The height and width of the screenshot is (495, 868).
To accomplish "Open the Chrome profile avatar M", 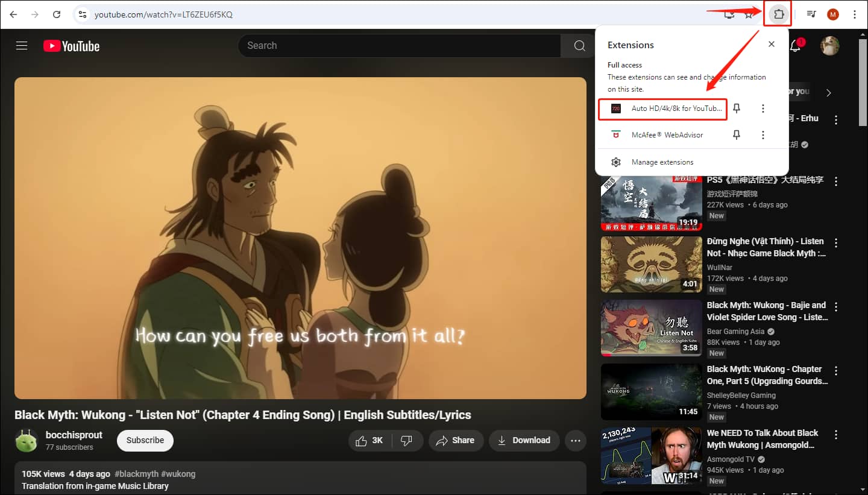I will pyautogui.click(x=833, y=14).
